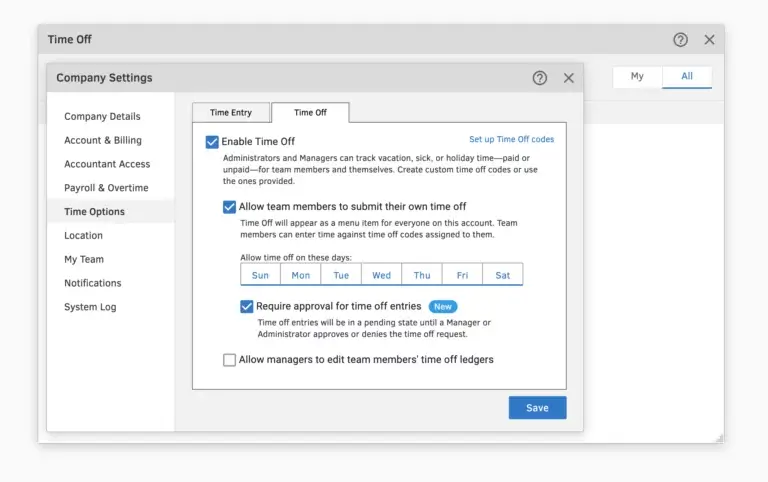
Task: Open System Log from sidebar
Action: coord(90,307)
